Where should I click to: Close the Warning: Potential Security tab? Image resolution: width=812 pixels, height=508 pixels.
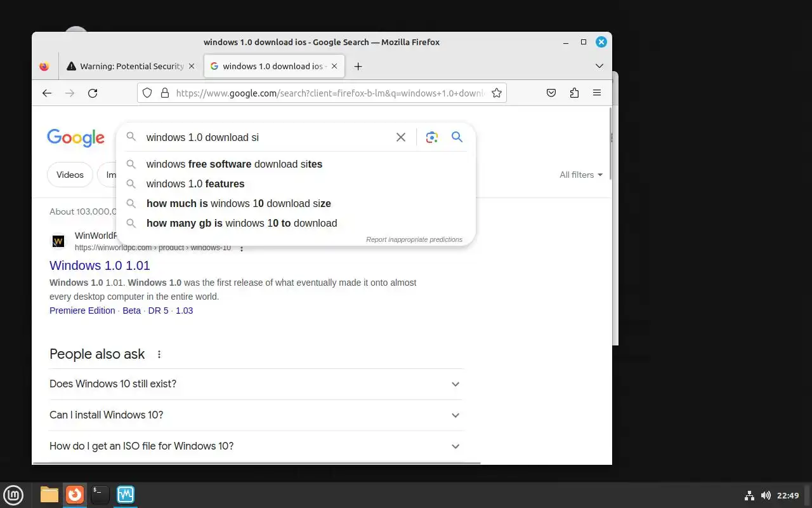coord(192,66)
